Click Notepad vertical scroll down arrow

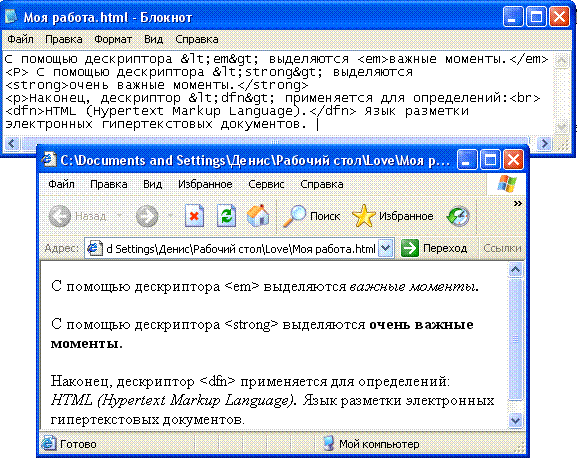[562, 127]
